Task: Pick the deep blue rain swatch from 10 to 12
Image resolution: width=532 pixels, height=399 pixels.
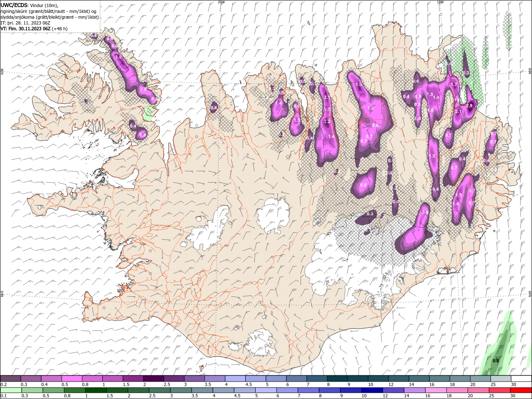Action: [x=372, y=390]
